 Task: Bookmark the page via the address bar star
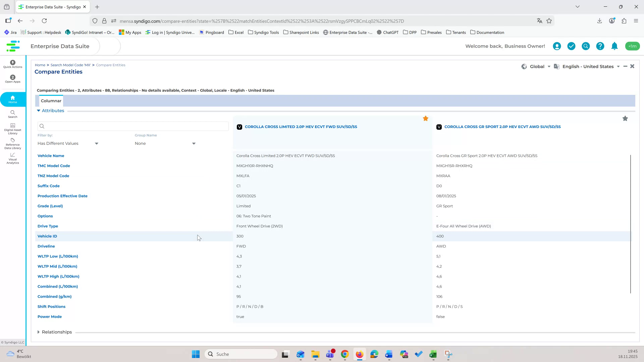(x=549, y=21)
